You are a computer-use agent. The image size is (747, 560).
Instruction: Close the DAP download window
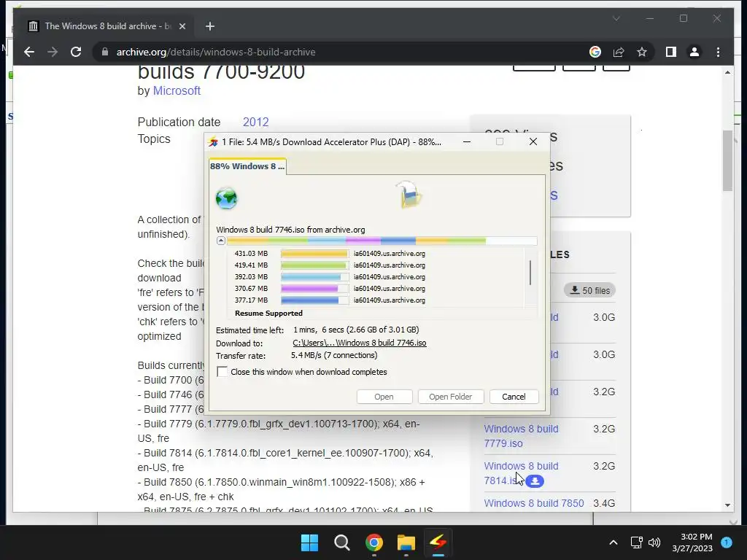point(533,142)
